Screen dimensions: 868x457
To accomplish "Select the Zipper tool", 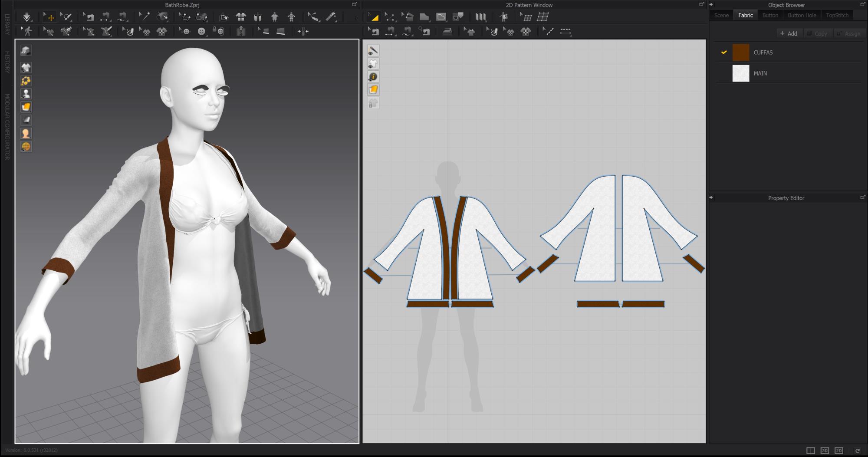I will pyautogui.click(x=241, y=31).
